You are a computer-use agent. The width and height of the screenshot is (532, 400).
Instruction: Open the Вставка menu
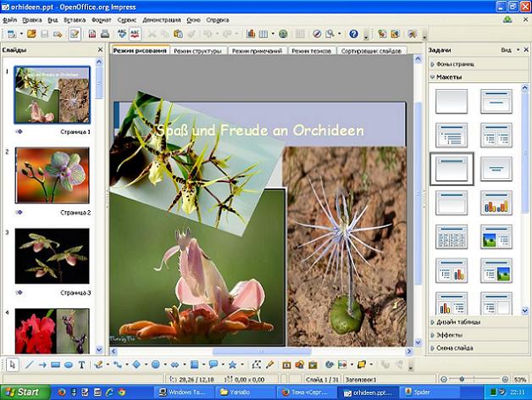(x=73, y=19)
